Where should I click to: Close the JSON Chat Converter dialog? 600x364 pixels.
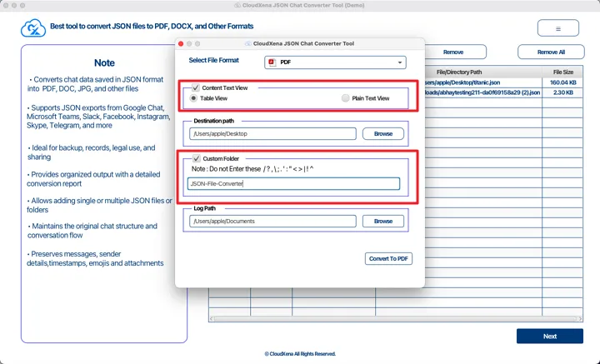pos(181,43)
